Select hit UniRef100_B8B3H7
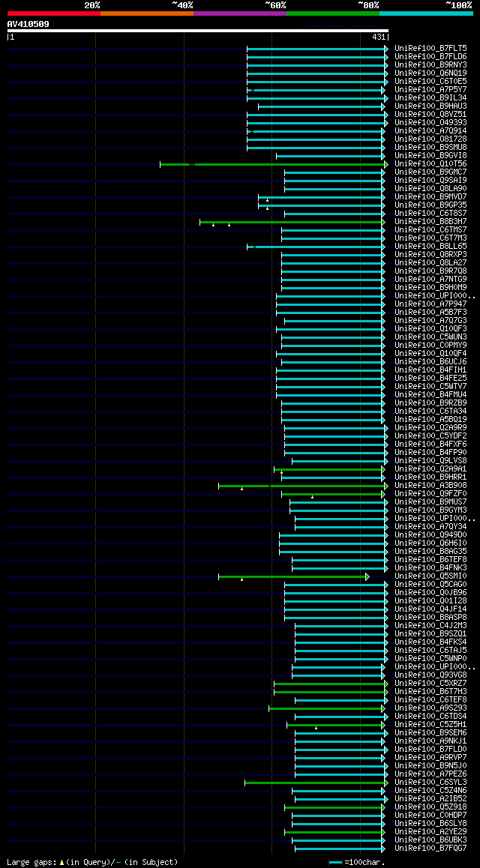The width and height of the screenshot is (480, 868). pyautogui.click(x=430, y=222)
